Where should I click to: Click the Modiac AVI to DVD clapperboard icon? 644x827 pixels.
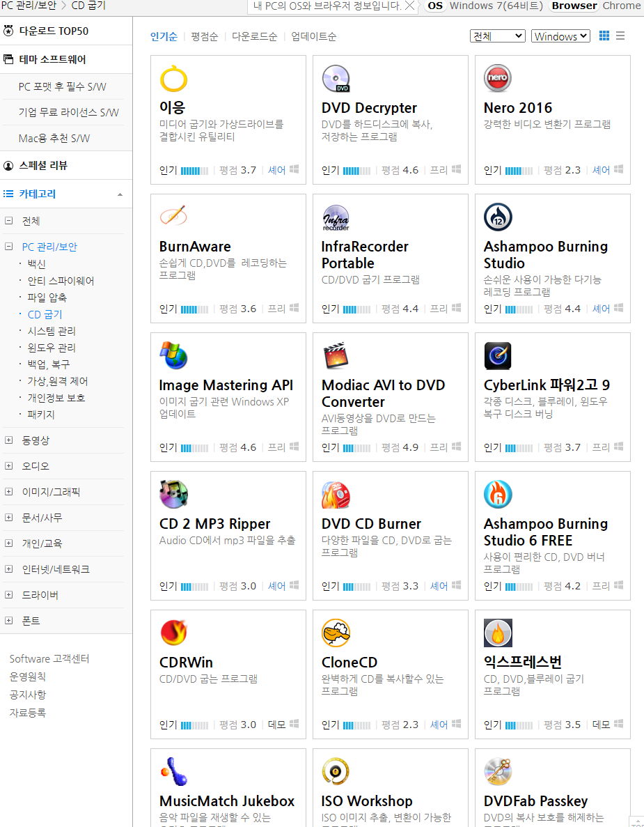pyautogui.click(x=336, y=355)
